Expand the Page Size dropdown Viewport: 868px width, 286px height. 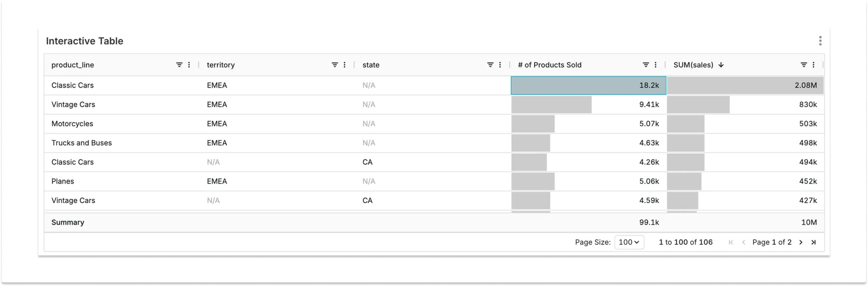[x=629, y=242]
